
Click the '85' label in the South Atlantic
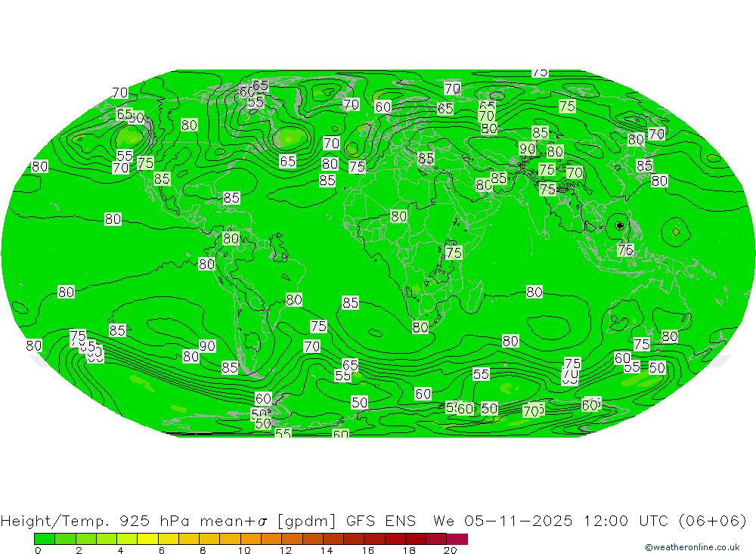pyautogui.click(x=350, y=303)
